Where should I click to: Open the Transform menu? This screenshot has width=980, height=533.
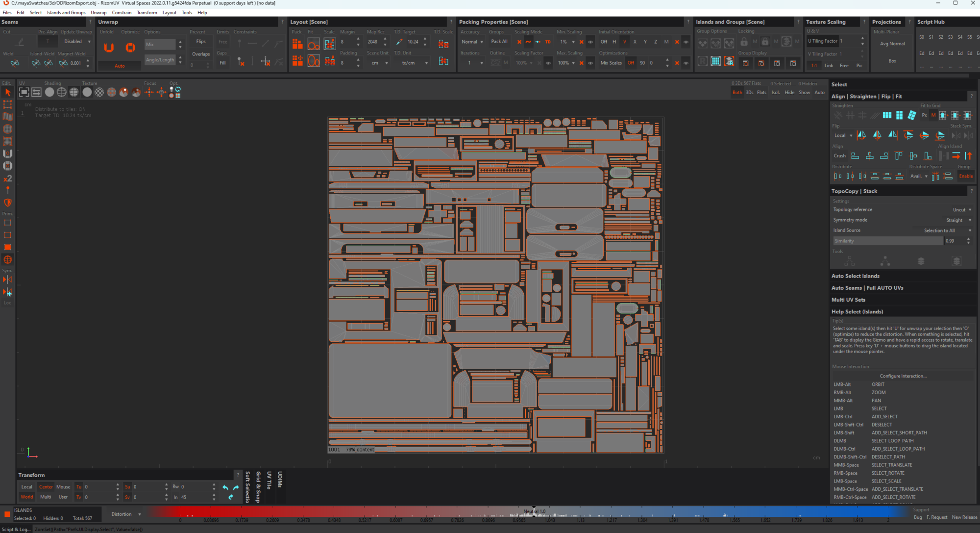coord(147,13)
